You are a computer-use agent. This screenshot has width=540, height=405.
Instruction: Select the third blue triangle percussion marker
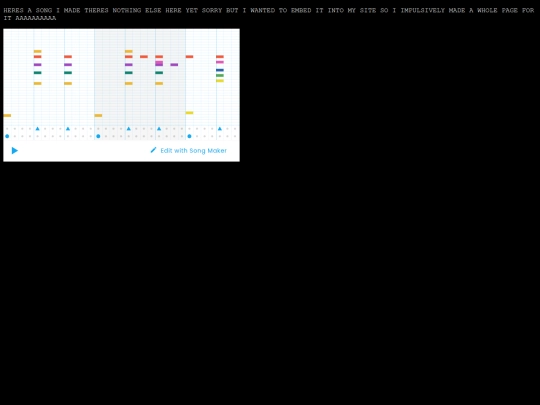(128, 129)
